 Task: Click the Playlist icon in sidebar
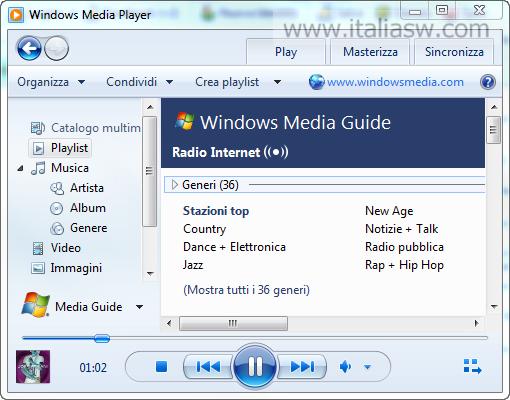(38, 148)
